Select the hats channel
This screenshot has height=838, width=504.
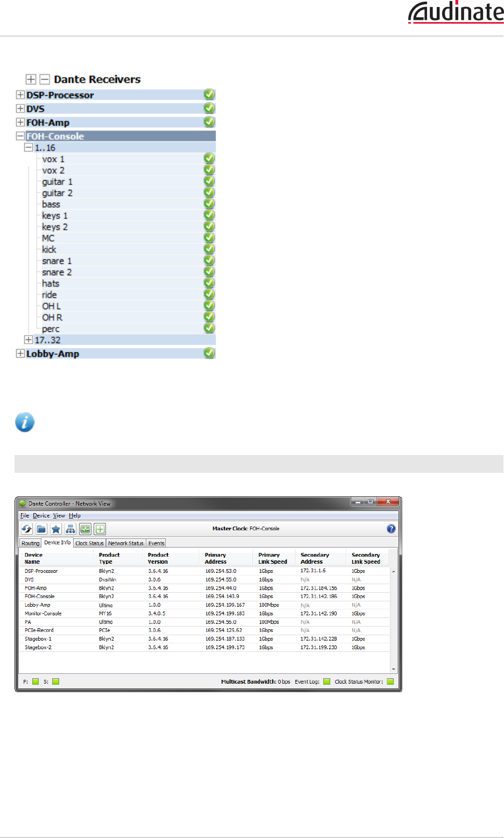point(51,283)
